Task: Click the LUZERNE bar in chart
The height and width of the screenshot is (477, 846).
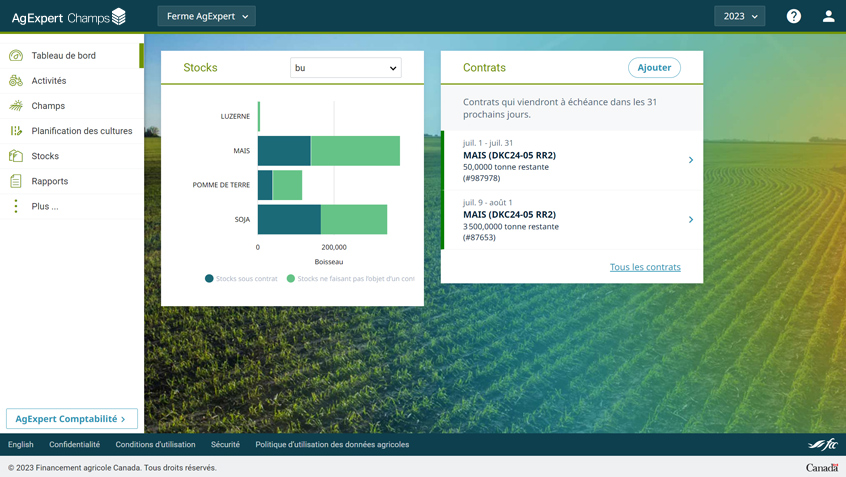Action: coord(259,117)
